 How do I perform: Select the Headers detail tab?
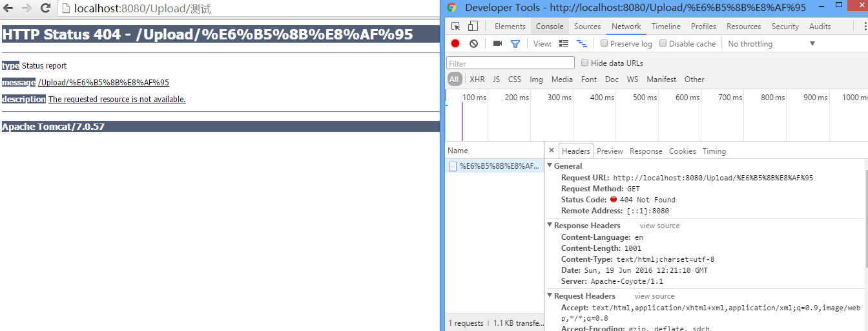[x=575, y=151]
